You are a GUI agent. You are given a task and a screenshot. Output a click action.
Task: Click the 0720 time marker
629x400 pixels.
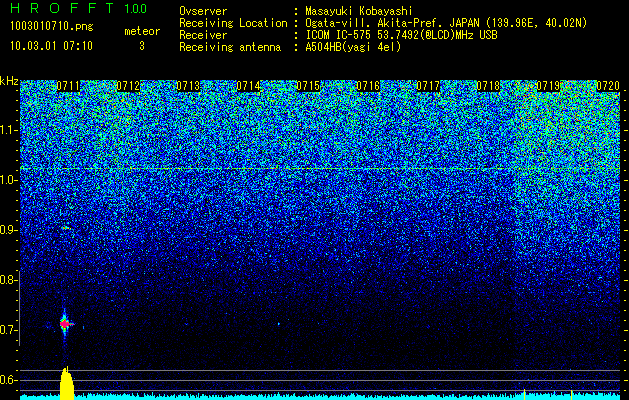coord(608,86)
